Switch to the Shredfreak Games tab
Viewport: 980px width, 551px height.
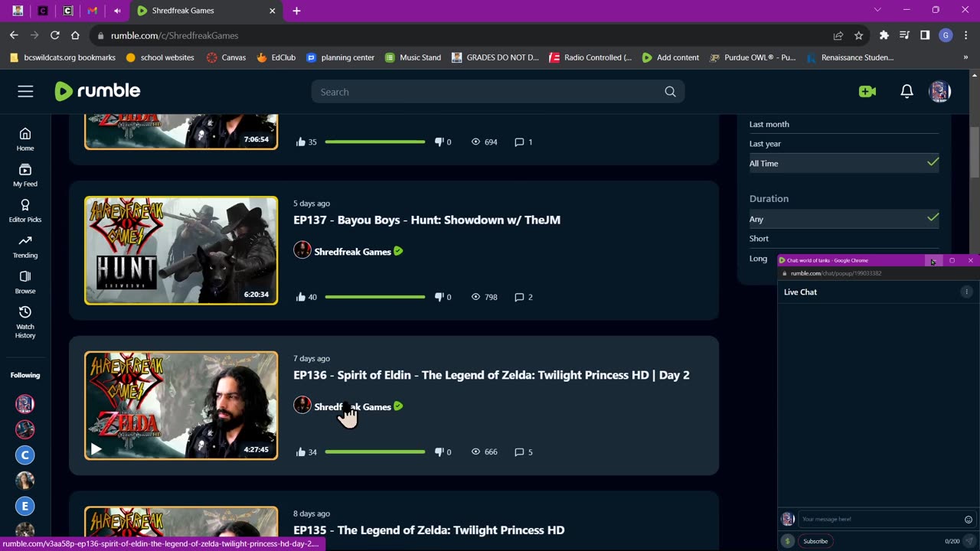coord(207,11)
